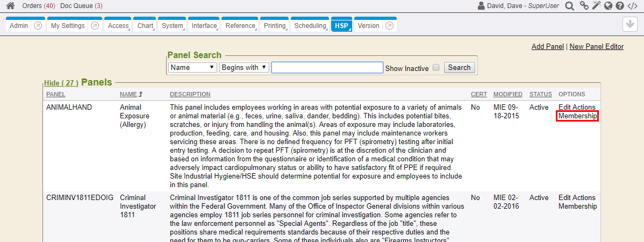Click the chain link icon

point(584,6)
